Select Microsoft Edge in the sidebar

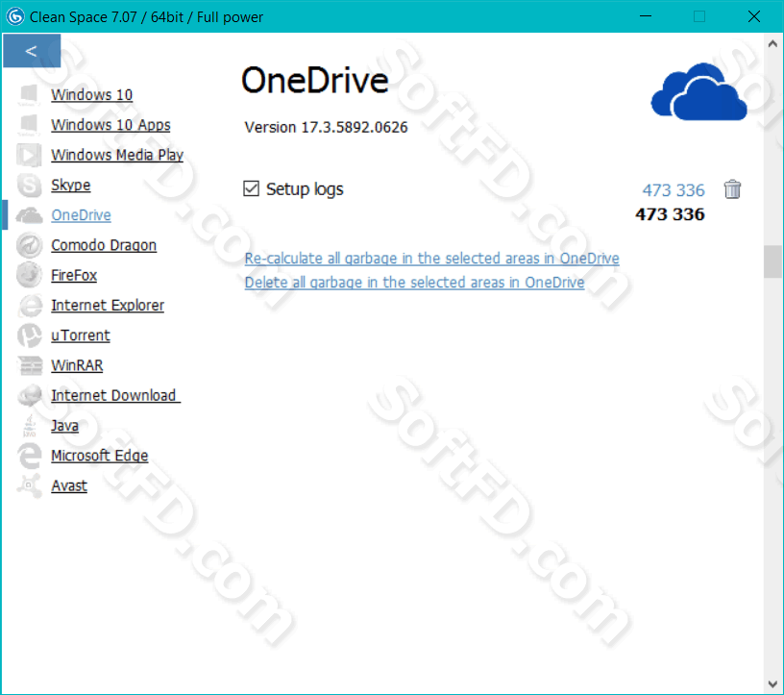[100, 456]
